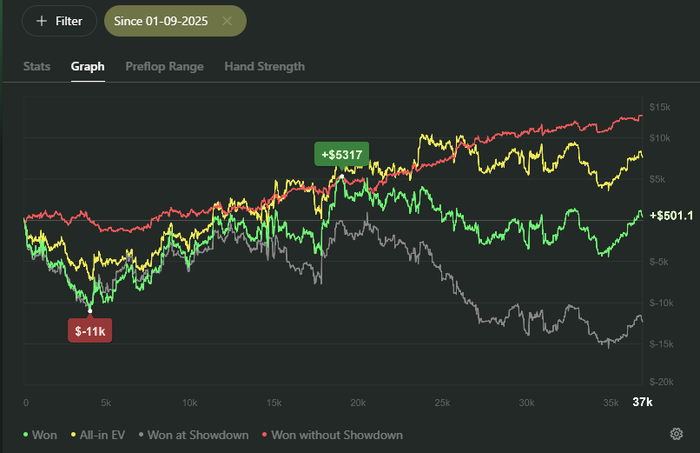Click the red Won without Showdown dot

[x=264, y=435]
